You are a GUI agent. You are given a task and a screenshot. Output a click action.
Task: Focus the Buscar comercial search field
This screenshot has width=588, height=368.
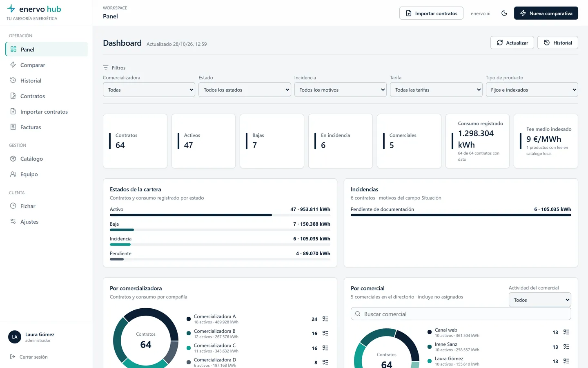[x=461, y=314]
